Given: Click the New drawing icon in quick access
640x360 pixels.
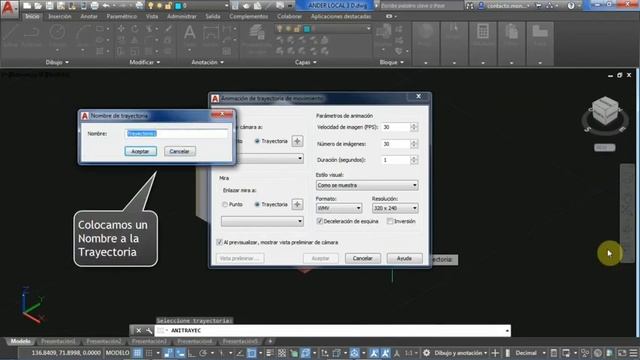Looking at the screenshot, I should click(x=27, y=6).
